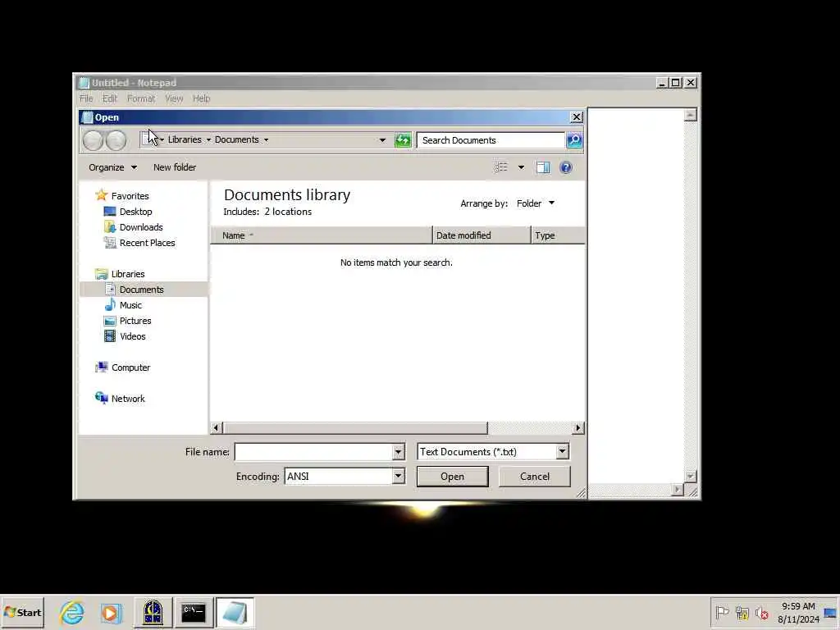Click Show desktop button at taskbar end
Screen dimensions: 840x630
click(x=831, y=612)
